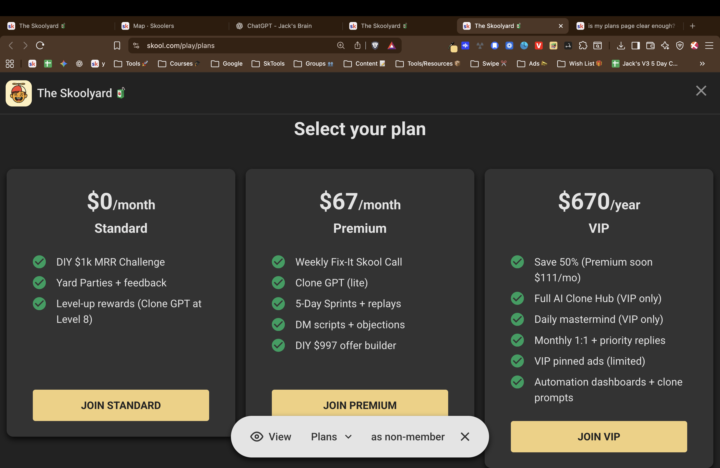
Task: Open the Downloads arrow icon
Action: 621,45
